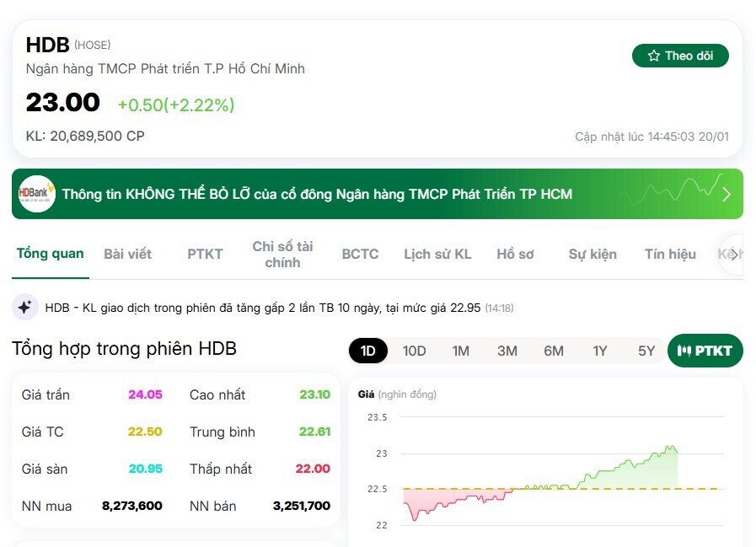Click the AI sparkle icon beside the HDB insight
The image size is (756, 547).
(24, 307)
